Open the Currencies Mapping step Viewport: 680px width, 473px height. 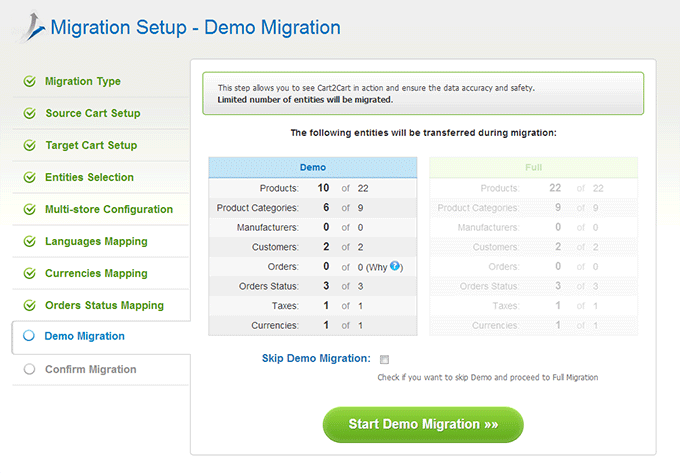(96, 274)
